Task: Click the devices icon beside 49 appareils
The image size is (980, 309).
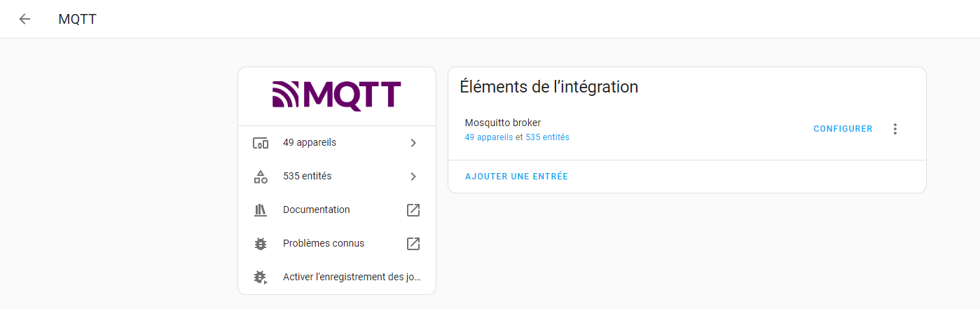Action: (x=261, y=143)
